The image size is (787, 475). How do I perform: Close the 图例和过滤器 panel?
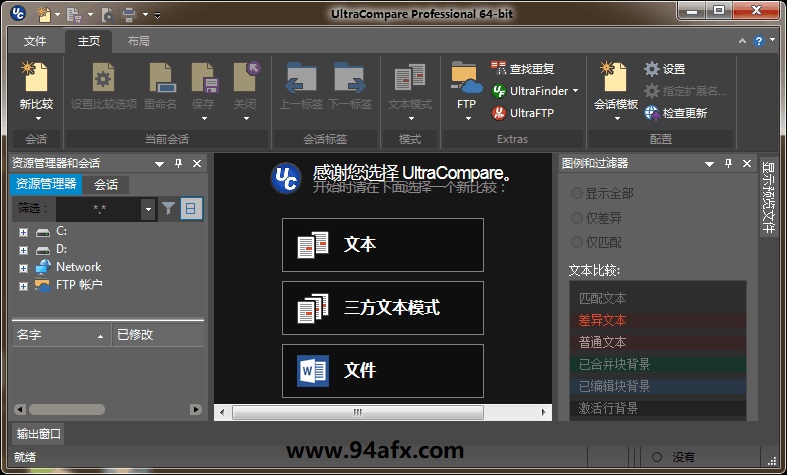[x=747, y=163]
